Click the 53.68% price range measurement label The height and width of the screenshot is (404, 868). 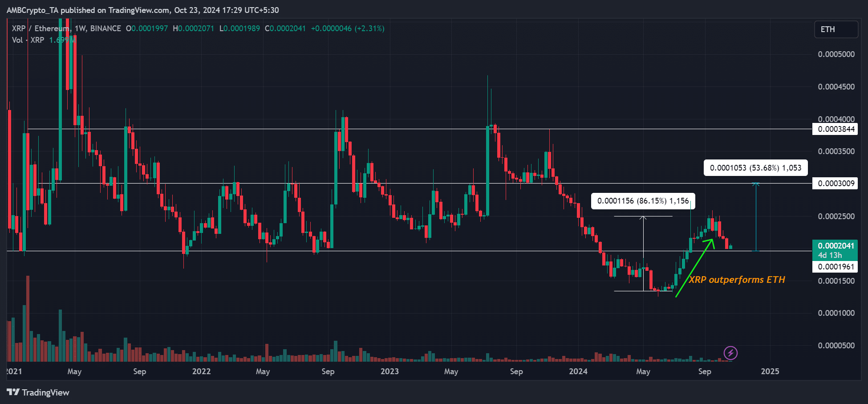pos(756,168)
